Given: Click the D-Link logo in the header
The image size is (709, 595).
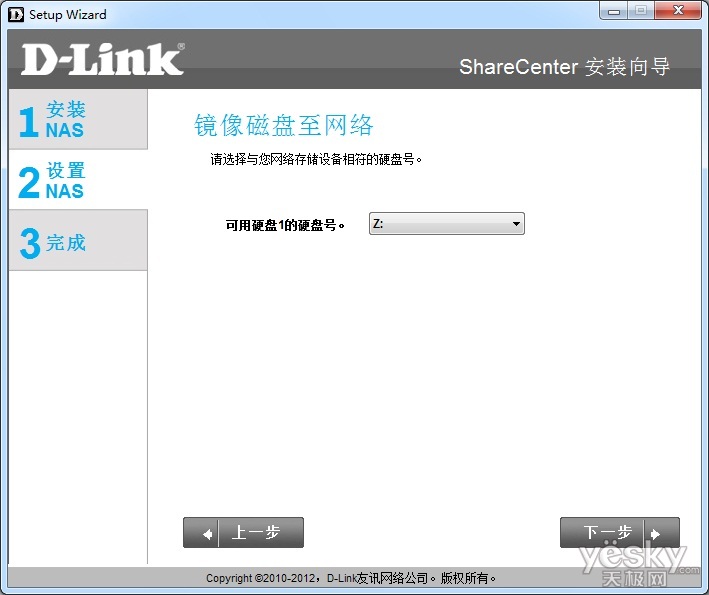Looking at the screenshot, I should click(x=103, y=59).
